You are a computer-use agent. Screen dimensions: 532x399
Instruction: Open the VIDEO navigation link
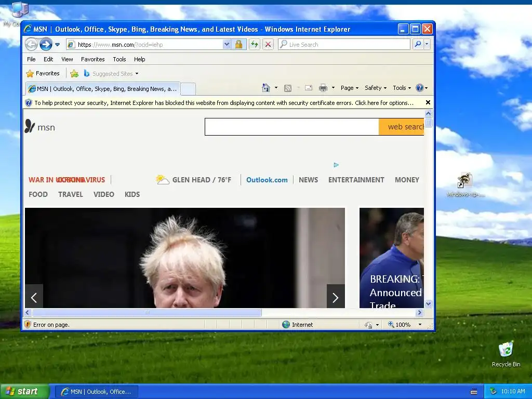104,194
